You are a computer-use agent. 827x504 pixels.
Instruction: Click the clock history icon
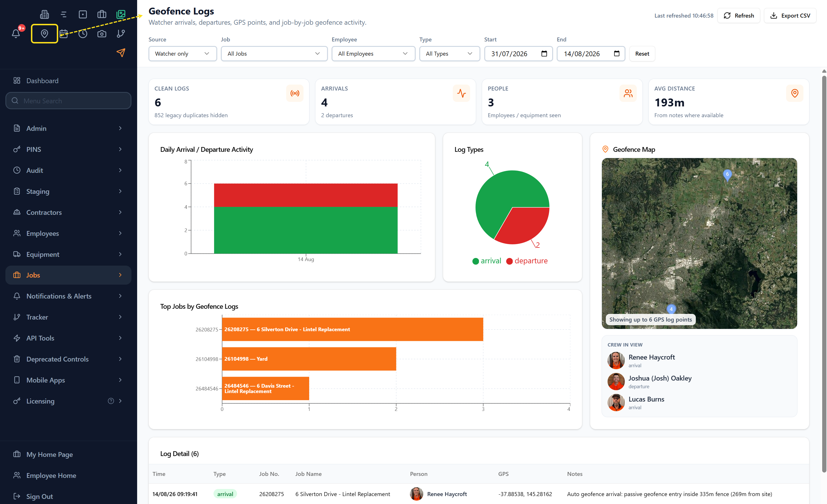(x=83, y=33)
